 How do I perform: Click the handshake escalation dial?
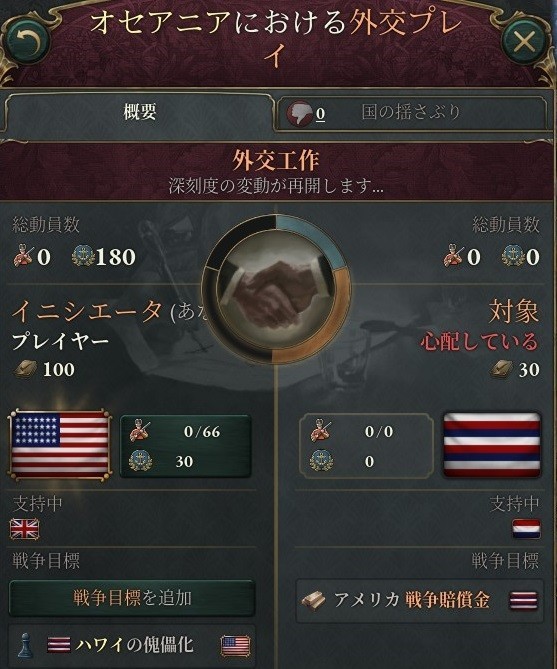tap(276, 289)
